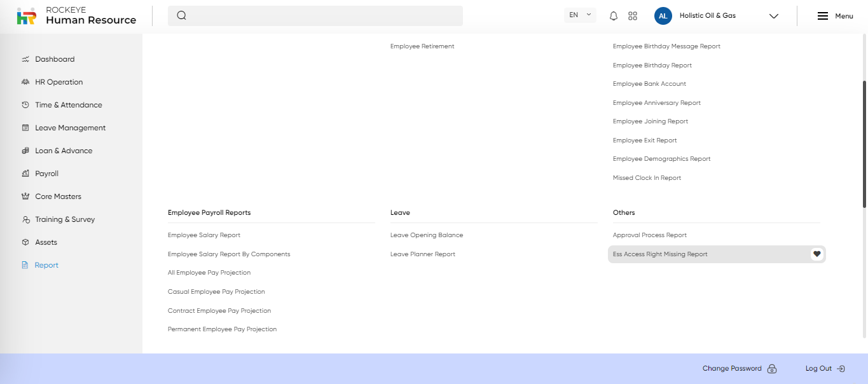Click the Payroll sidebar icon
This screenshot has width=868, height=384.
point(25,174)
